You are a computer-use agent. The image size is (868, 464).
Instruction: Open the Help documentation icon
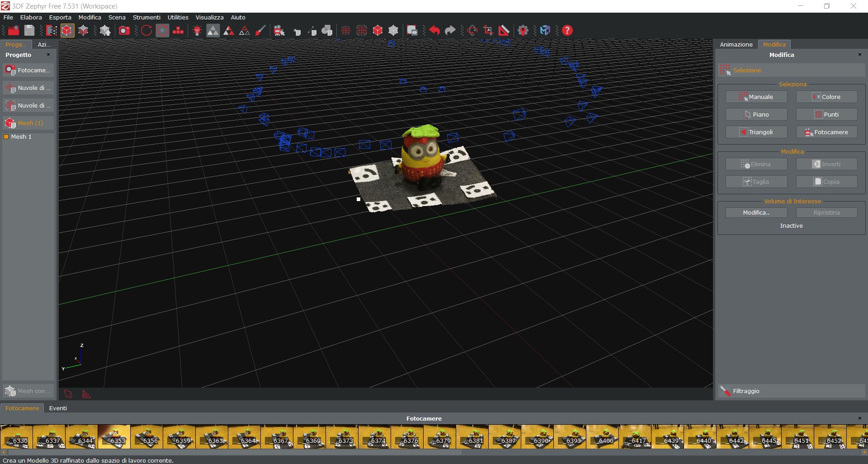(567, 30)
